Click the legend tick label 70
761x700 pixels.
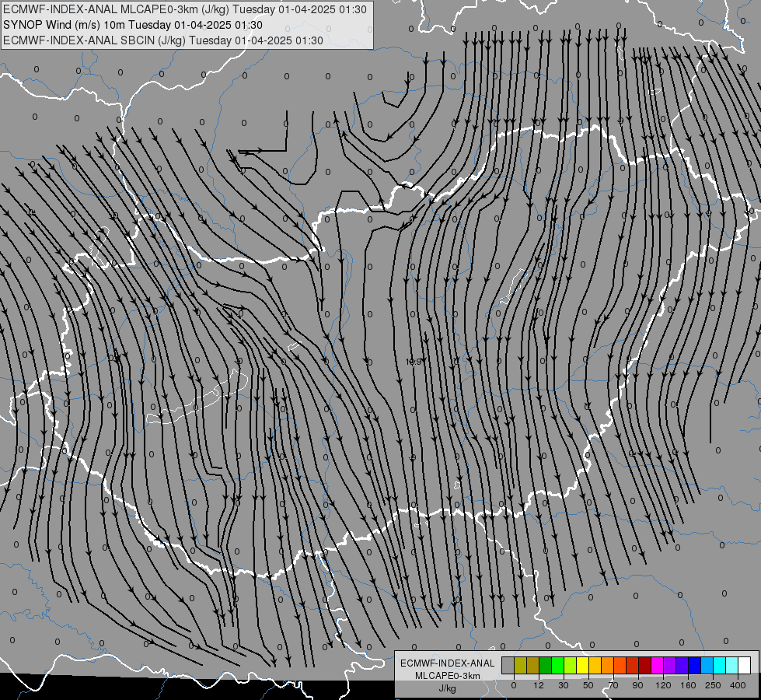pyautogui.click(x=613, y=685)
